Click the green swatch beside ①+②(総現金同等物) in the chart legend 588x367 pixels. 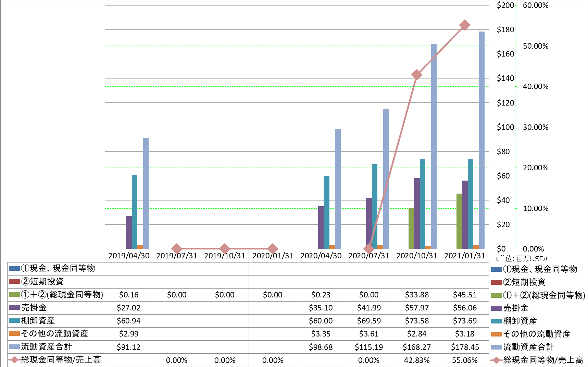496,295
